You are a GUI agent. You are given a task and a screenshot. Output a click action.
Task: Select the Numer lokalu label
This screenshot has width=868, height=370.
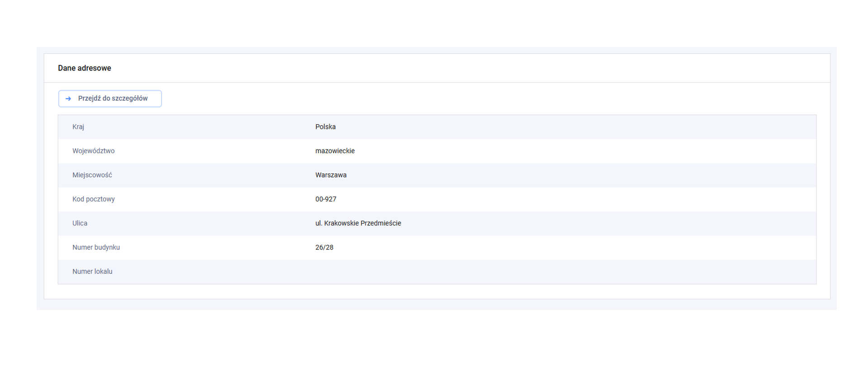tap(92, 272)
